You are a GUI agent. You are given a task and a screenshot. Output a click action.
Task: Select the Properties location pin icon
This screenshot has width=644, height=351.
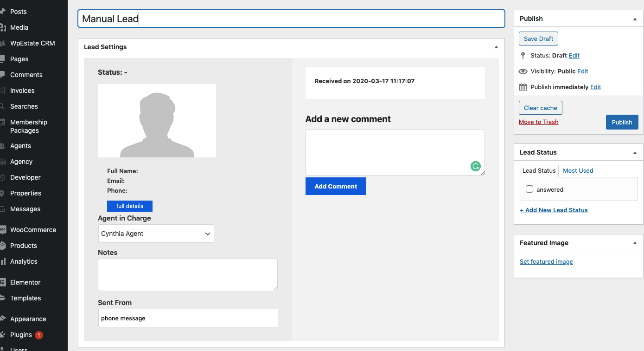tap(3, 193)
